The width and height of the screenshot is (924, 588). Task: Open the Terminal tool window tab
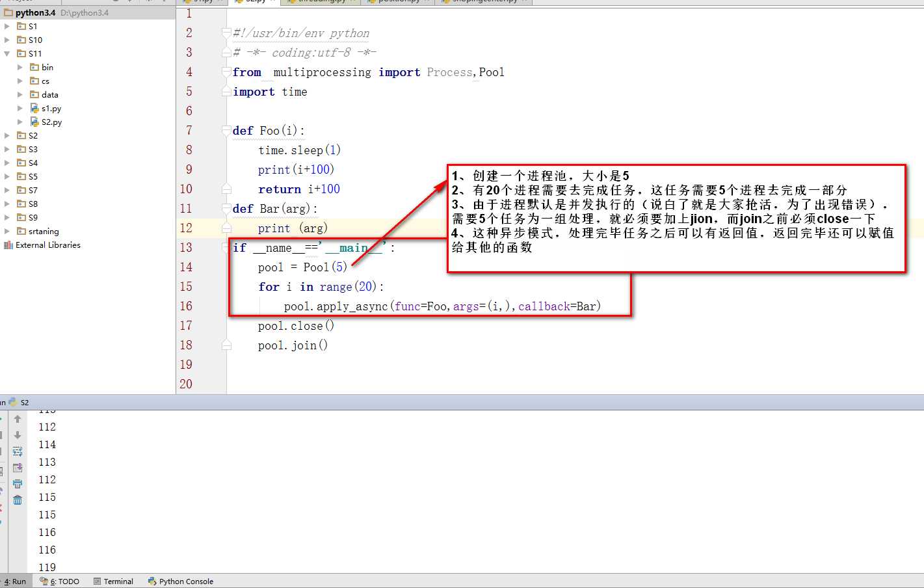113,581
